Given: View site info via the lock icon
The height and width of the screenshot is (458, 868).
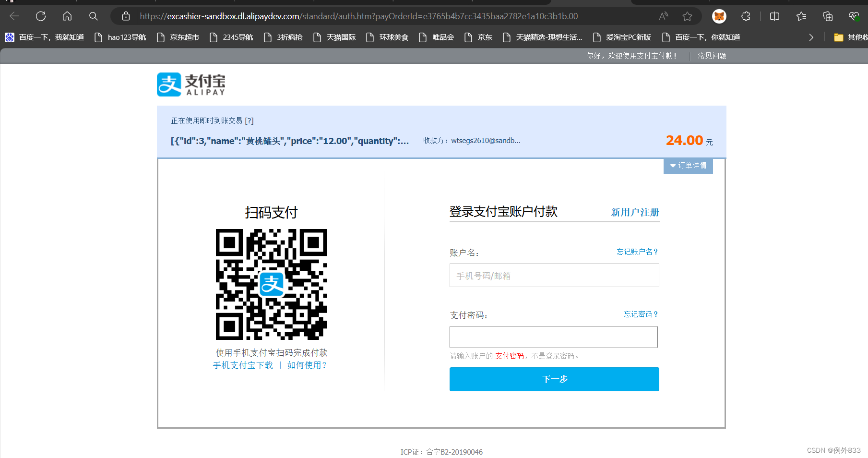Looking at the screenshot, I should pyautogui.click(x=126, y=16).
